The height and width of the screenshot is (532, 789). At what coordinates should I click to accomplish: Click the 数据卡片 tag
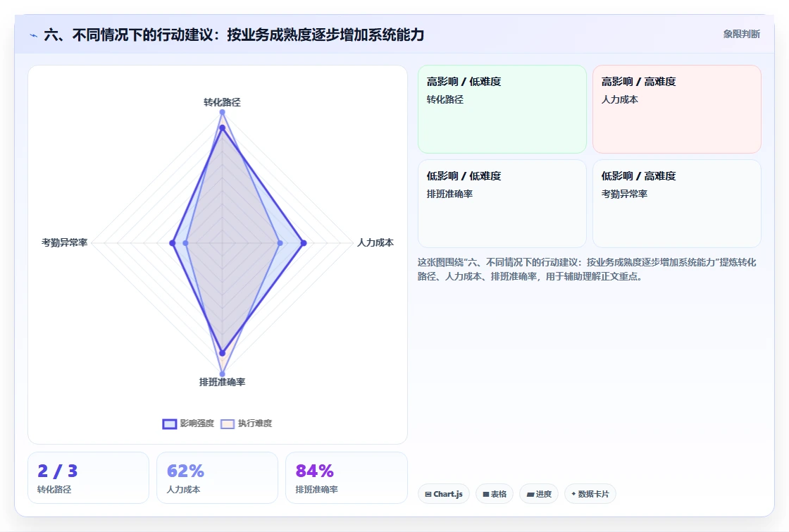[590, 494]
